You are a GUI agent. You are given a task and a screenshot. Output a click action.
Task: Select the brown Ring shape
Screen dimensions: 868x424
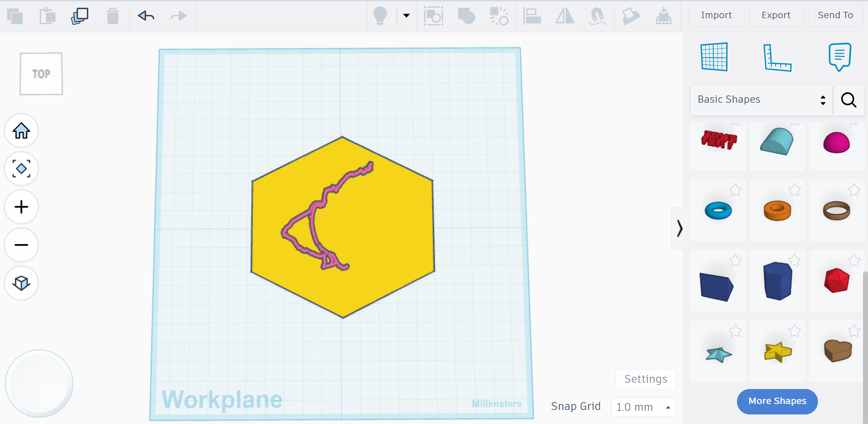click(x=837, y=210)
